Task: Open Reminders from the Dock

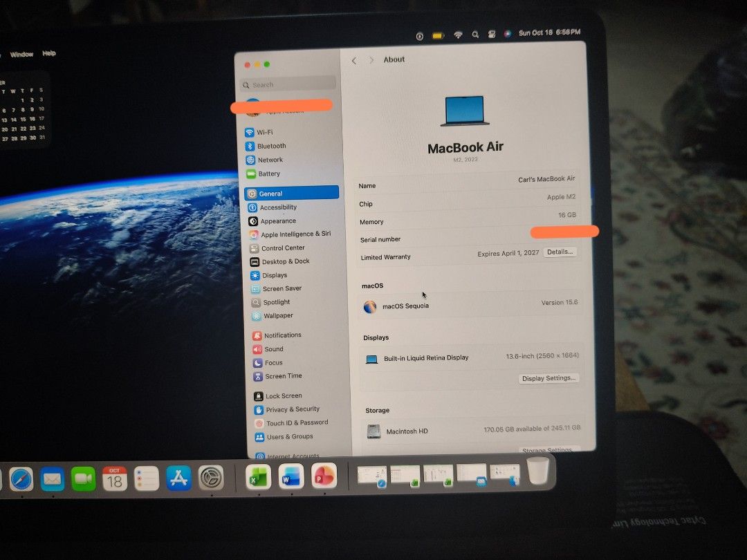Action: tap(147, 478)
